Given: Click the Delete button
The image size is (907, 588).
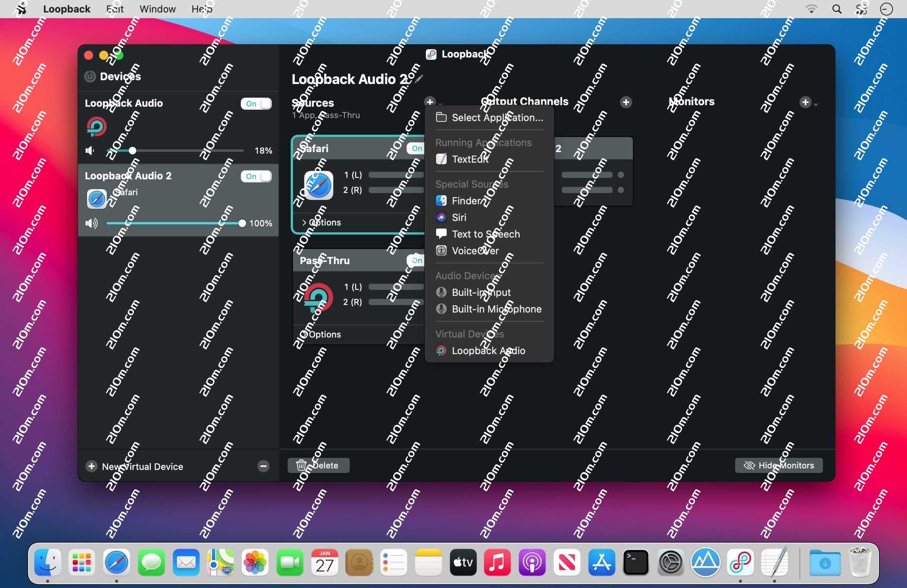Looking at the screenshot, I should point(318,465).
